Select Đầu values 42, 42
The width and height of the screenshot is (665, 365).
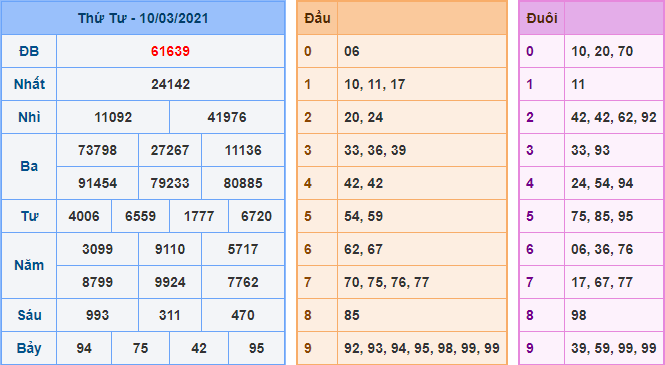click(x=363, y=184)
